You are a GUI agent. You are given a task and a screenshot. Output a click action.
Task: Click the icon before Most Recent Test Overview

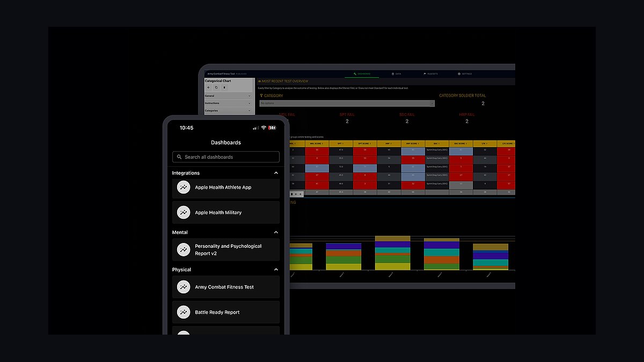click(259, 81)
